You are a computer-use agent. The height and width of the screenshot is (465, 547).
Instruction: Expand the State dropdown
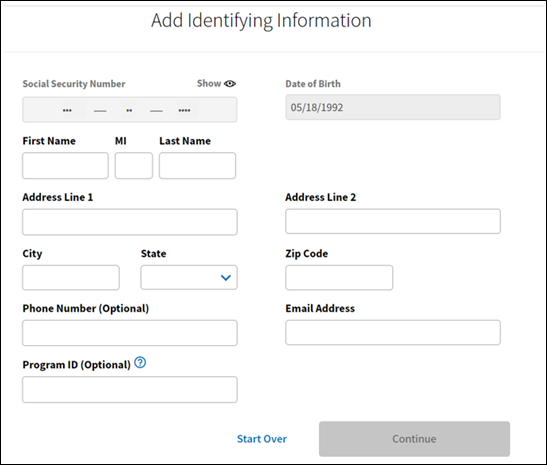click(189, 278)
